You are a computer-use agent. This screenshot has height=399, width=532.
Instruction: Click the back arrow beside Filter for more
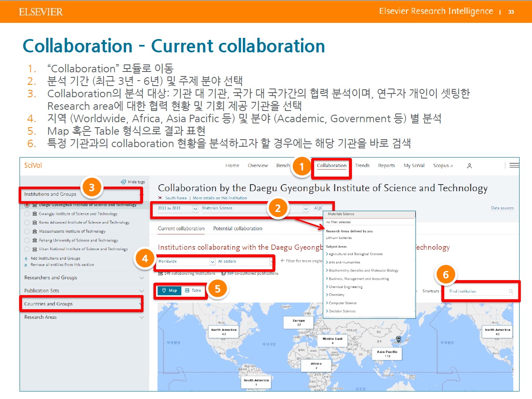point(282,261)
